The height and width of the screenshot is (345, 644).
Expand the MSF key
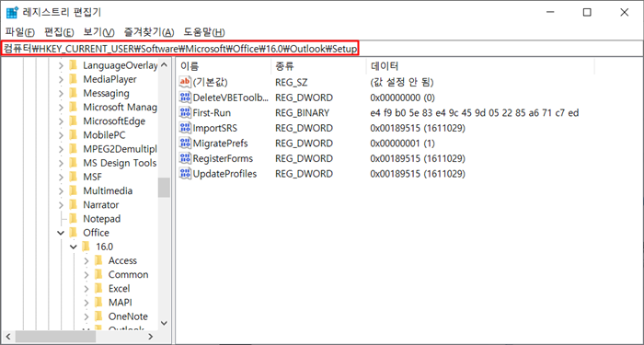[62, 177]
